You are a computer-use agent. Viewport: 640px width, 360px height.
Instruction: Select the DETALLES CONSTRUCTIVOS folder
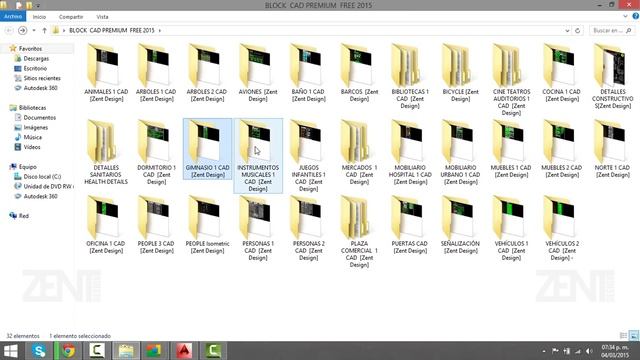[612, 76]
